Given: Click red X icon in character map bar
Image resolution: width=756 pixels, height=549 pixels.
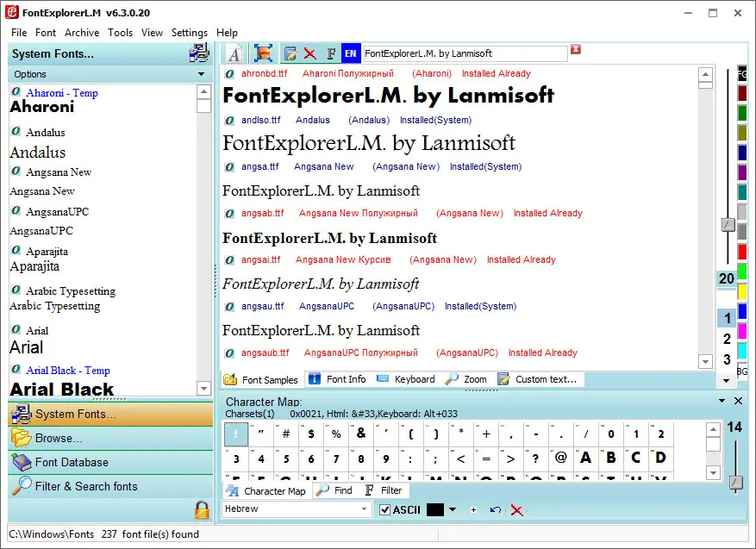Looking at the screenshot, I should (x=516, y=510).
